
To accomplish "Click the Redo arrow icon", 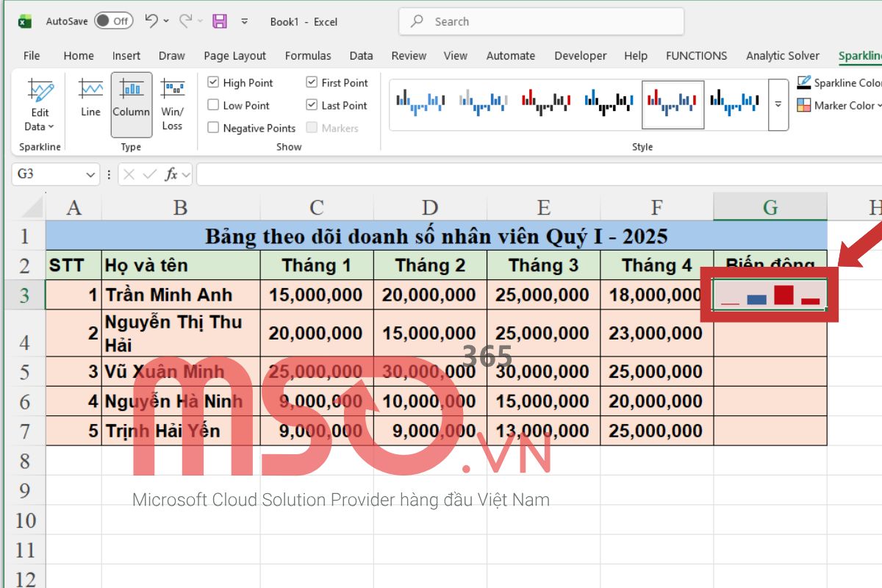I will tap(185, 21).
